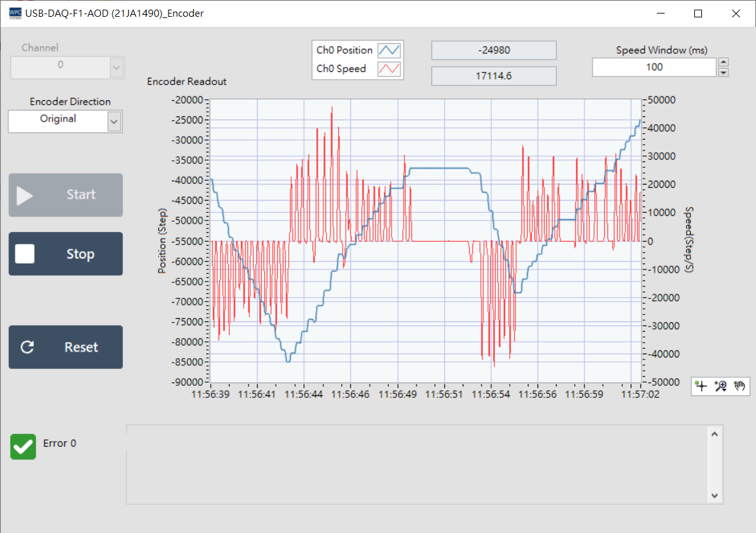Open the Encoder Direction dropdown
This screenshot has width=756, height=533.
114,121
